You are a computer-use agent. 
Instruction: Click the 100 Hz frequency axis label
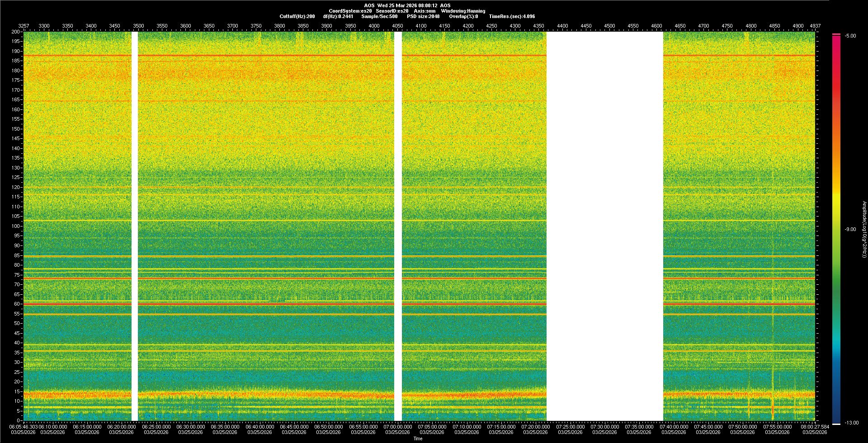[16, 226]
